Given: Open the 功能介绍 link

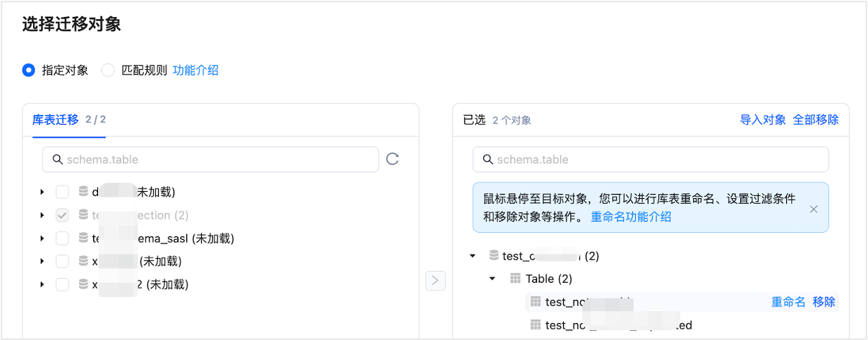Looking at the screenshot, I should pyautogui.click(x=195, y=70).
